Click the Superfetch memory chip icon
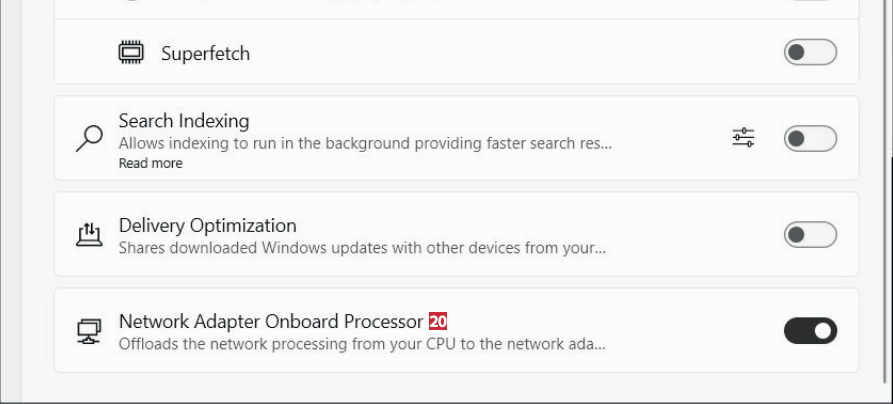Image resolution: width=893 pixels, height=404 pixels. point(131,52)
